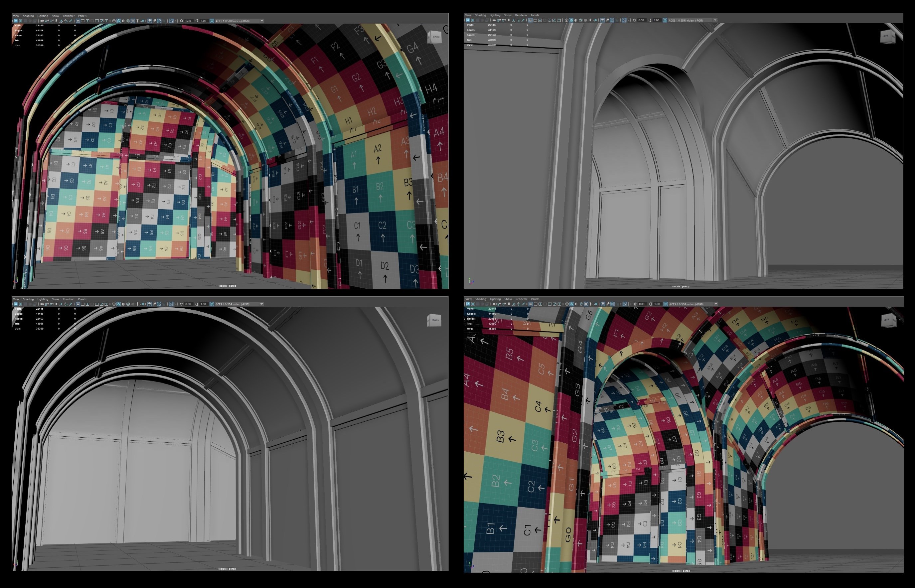This screenshot has width=915, height=588.
Task: Toggle textured display icon in top-left viewport
Action: [133, 21]
